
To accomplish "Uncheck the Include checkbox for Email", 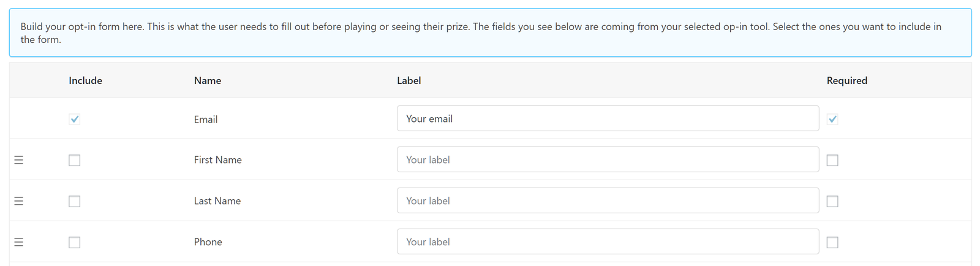I will click(75, 119).
